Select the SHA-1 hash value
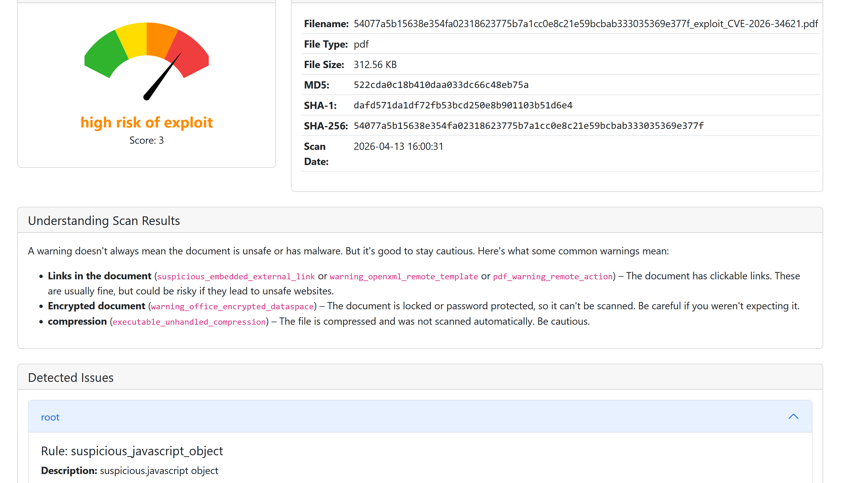This screenshot has width=868, height=483. (x=463, y=106)
